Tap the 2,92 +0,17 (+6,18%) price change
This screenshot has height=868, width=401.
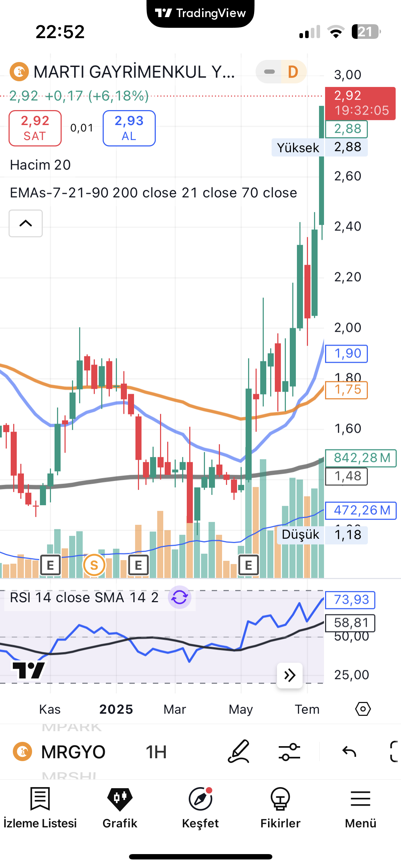pos(79,96)
